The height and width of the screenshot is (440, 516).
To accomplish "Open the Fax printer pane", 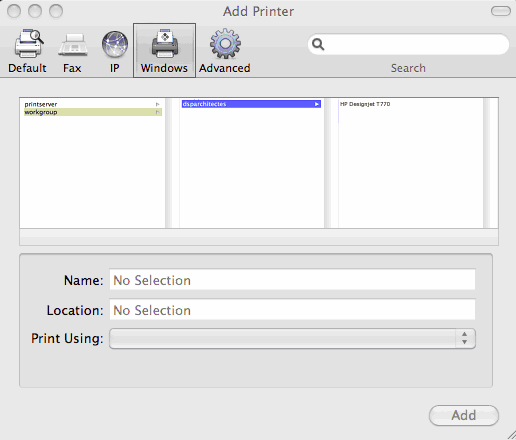I will coord(73,45).
